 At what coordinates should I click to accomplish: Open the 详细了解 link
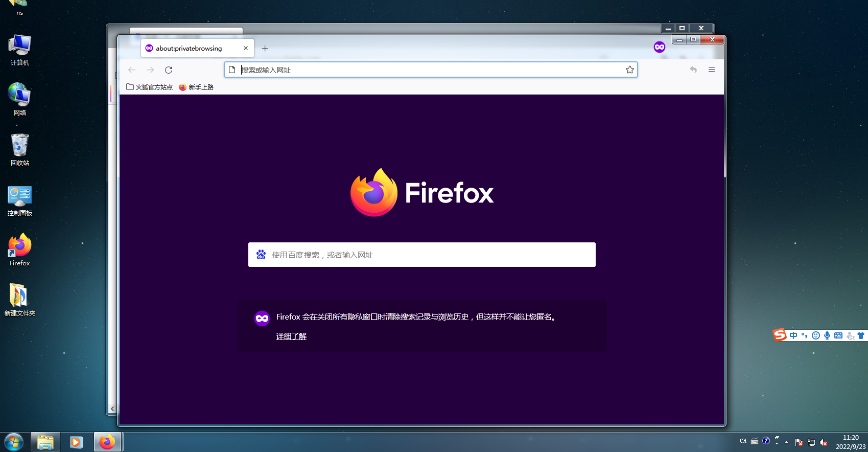coord(291,336)
